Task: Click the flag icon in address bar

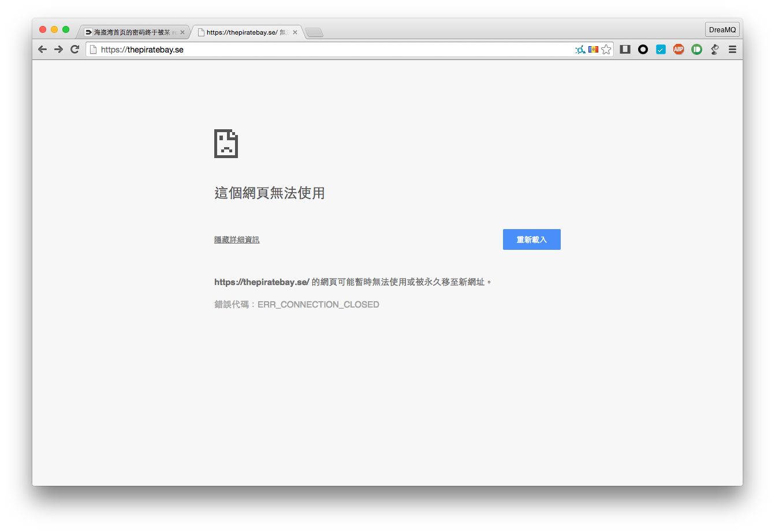Action: click(x=593, y=50)
